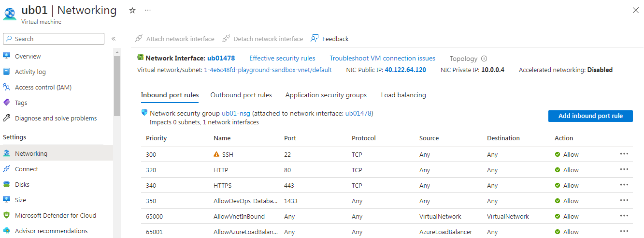Viewport: 644px width, 238px height.
Task: Click the network security group shield icon
Action: tap(144, 113)
